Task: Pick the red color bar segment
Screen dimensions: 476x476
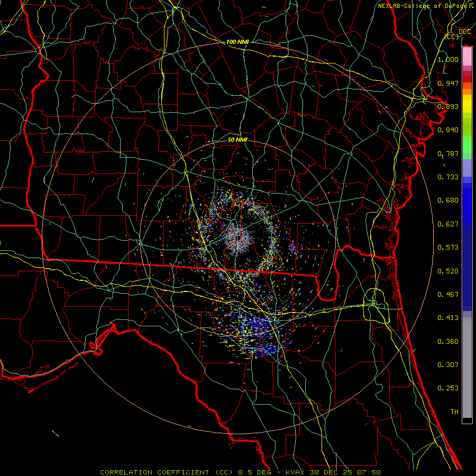Action: point(467,79)
